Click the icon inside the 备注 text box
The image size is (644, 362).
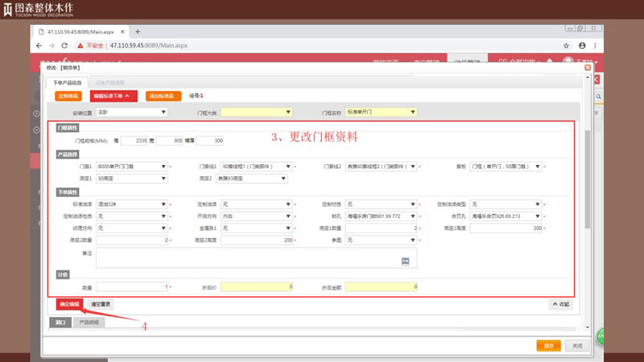(x=406, y=261)
